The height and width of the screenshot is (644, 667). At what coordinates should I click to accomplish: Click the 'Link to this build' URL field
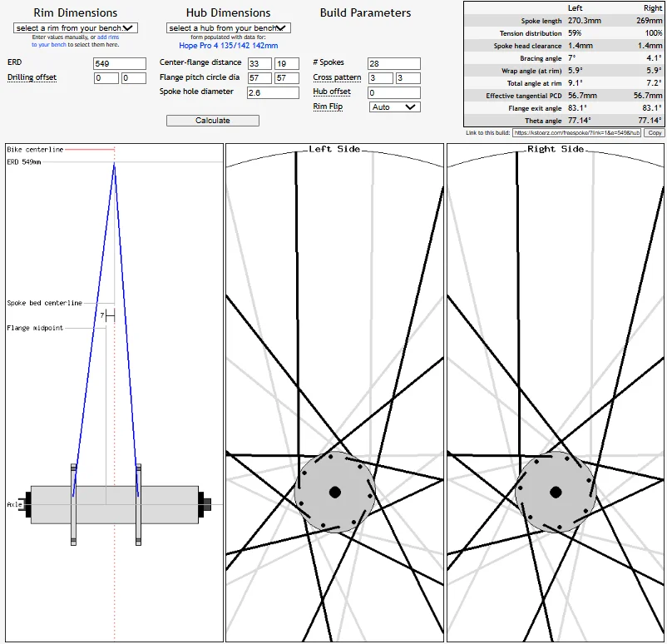tap(577, 133)
